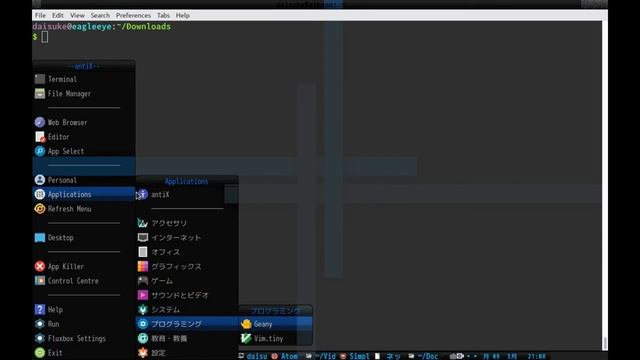Click the Refresh Menu icon
The image size is (640, 360).
click(40, 209)
